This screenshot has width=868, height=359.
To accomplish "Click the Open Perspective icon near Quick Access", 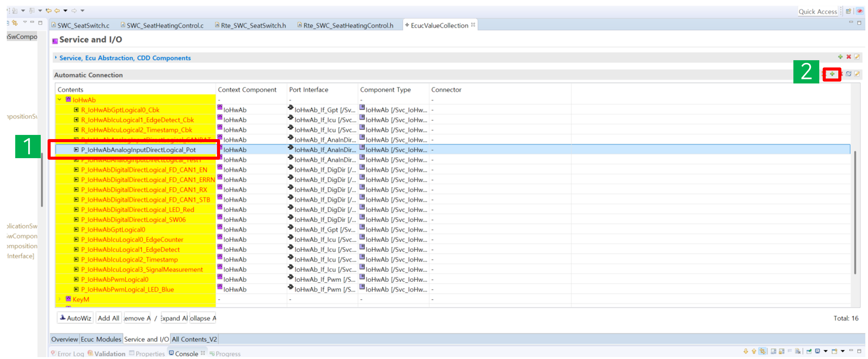I will click(849, 11).
